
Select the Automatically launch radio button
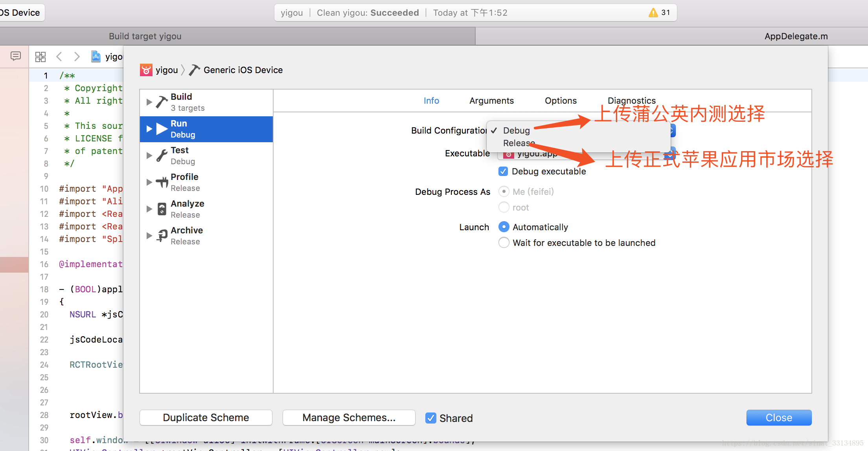[x=504, y=227]
